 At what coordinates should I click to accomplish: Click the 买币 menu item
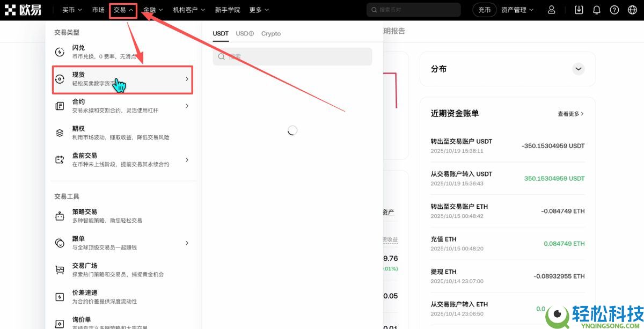pos(70,9)
